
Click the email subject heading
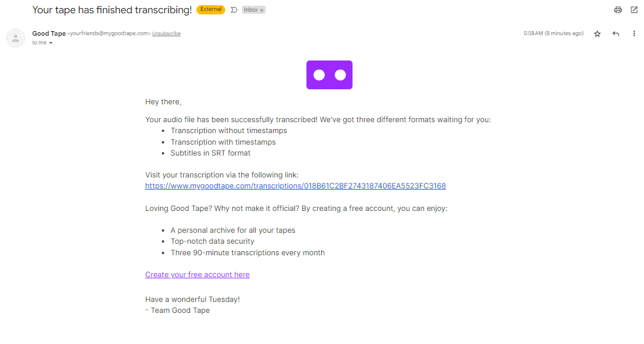112,10
